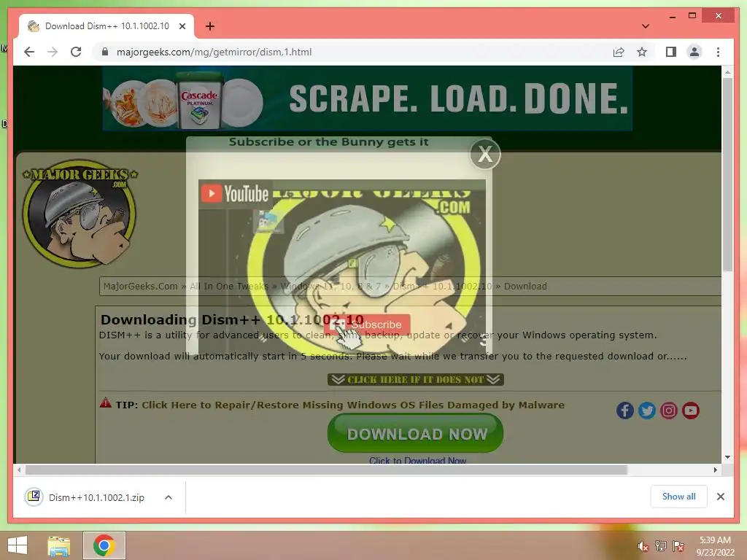Open the network tray icon
747x560 pixels.
point(661,546)
